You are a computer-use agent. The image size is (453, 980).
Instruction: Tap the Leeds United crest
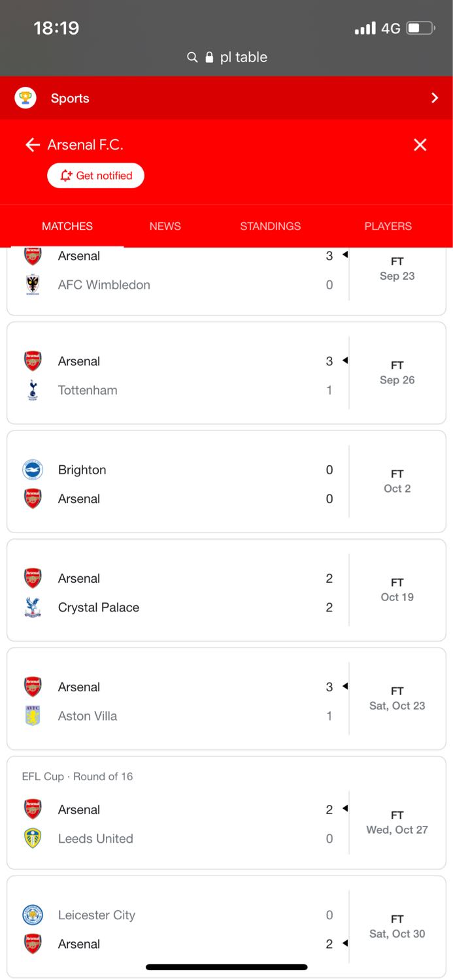point(33,838)
